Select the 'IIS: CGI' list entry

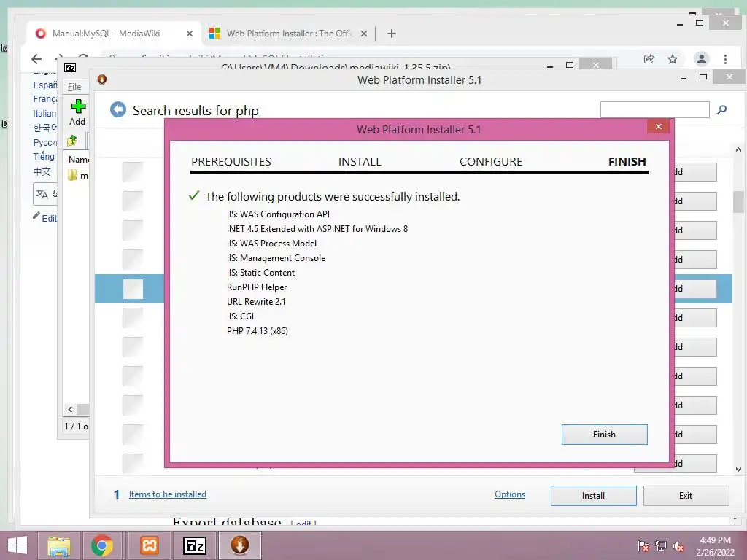(x=240, y=316)
